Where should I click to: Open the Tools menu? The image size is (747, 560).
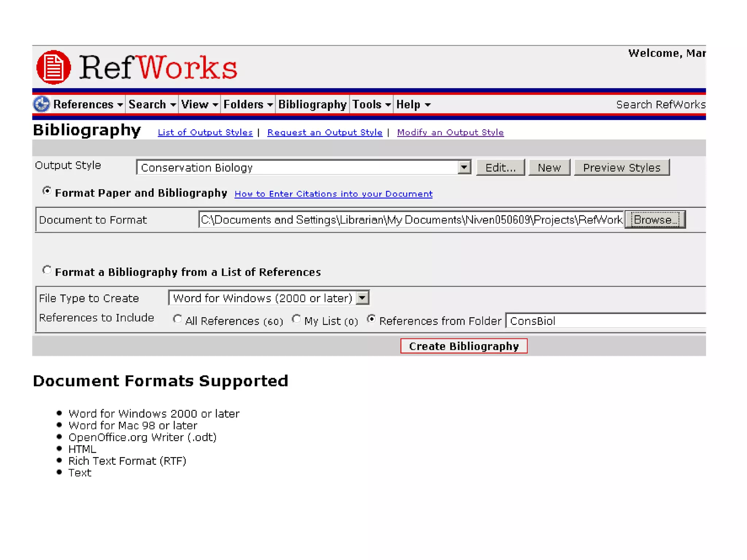click(371, 105)
